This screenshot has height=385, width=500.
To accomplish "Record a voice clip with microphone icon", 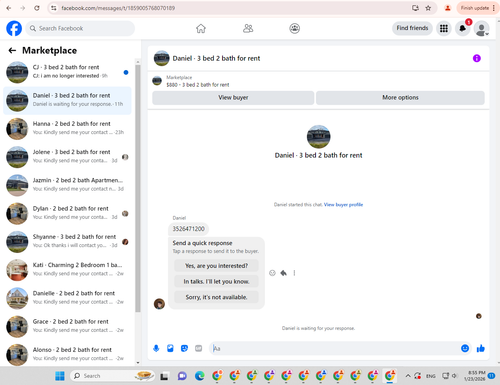I will coord(156,348).
